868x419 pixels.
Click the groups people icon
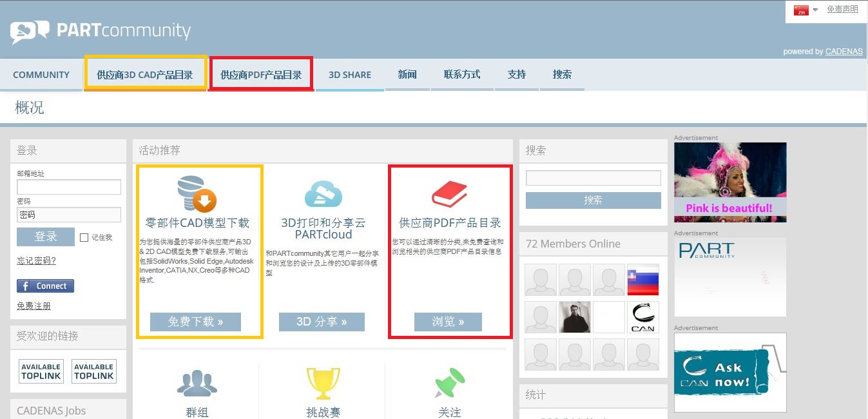[197, 383]
